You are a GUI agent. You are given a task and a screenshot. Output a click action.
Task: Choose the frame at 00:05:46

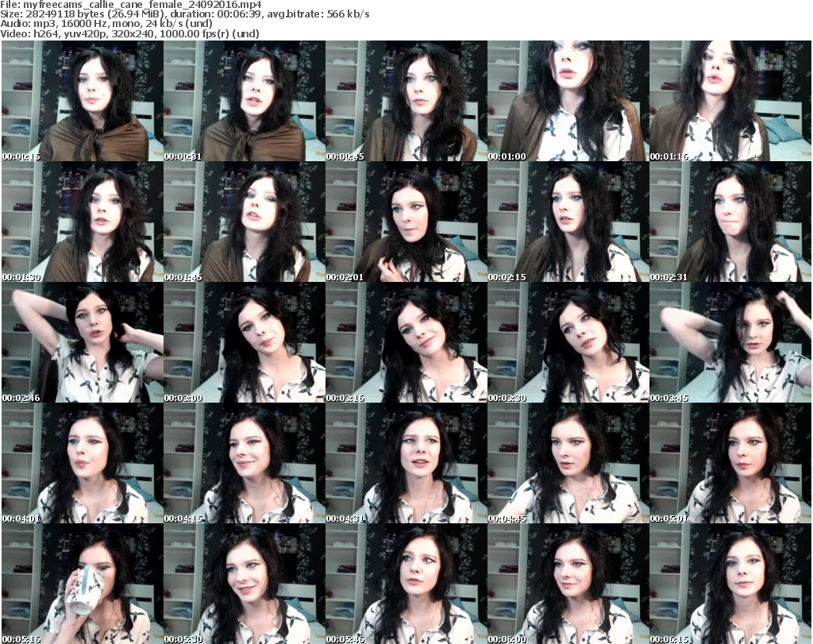406,584
